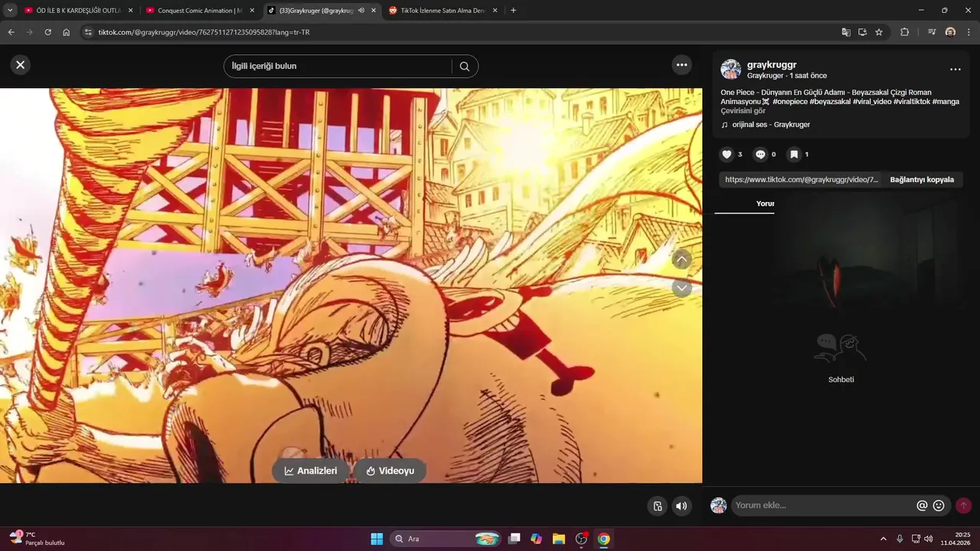Insert a mention with the @ icon

(x=922, y=506)
